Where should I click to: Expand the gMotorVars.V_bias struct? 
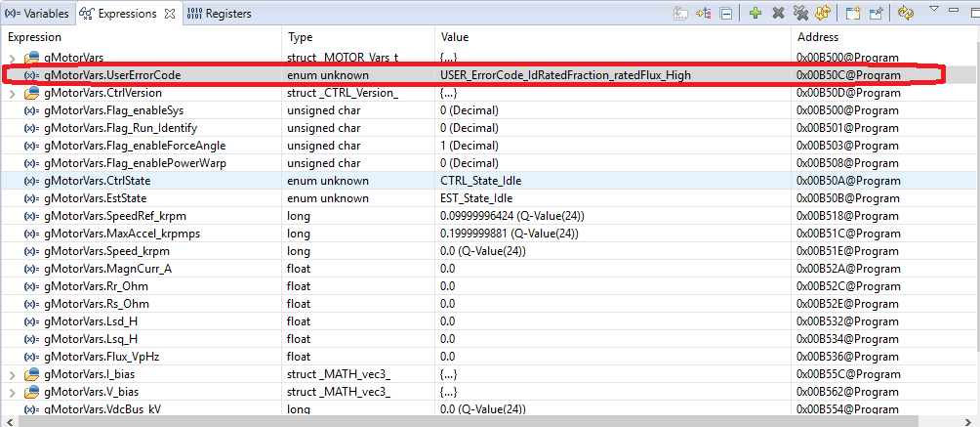pos(12,392)
